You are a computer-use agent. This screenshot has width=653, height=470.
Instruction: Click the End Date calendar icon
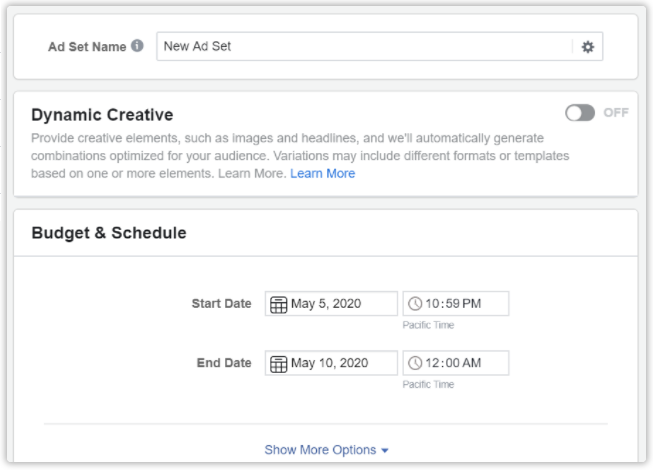pyautogui.click(x=279, y=364)
